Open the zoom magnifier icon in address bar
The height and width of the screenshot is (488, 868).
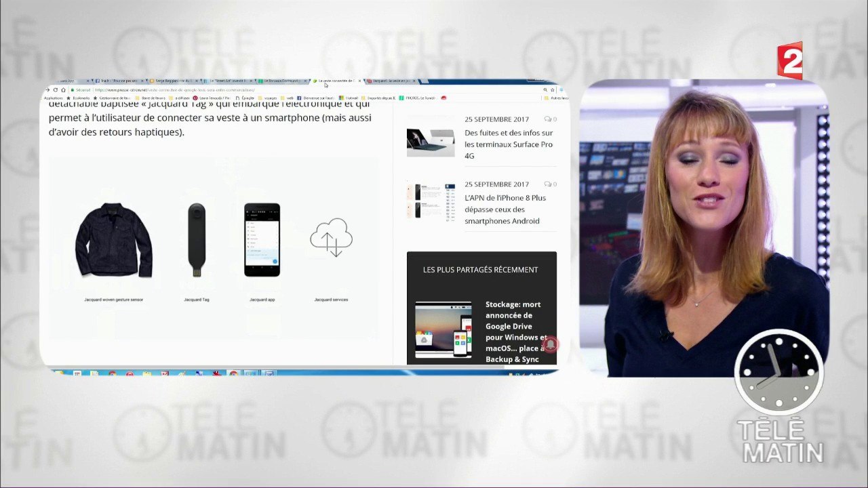click(545, 89)
